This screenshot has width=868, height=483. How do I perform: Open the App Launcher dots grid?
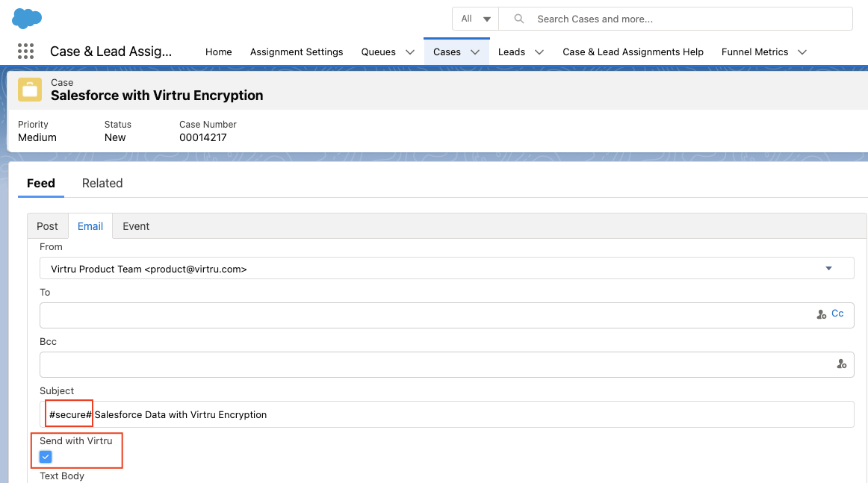point(25,52)
